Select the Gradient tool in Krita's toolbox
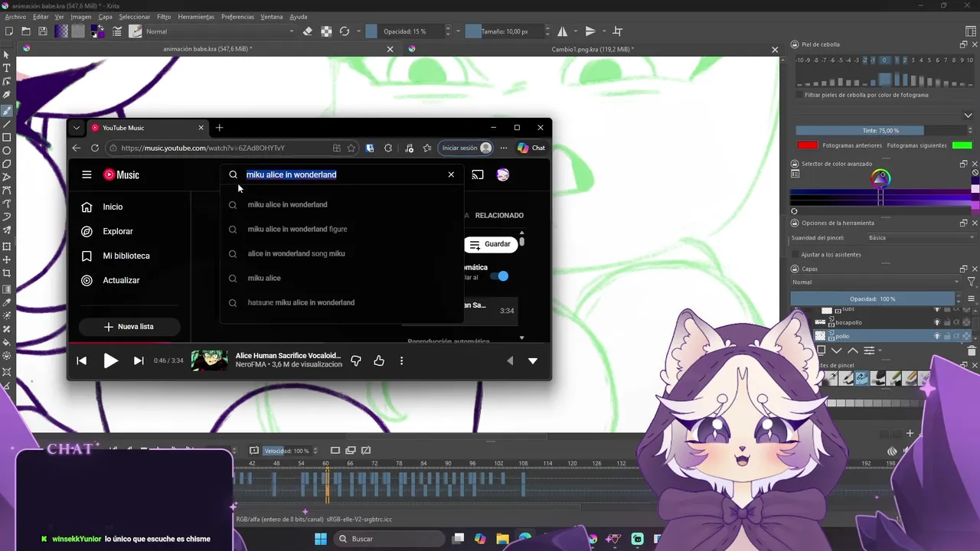Viewport: 980px width, 551px height. point(7,289)
